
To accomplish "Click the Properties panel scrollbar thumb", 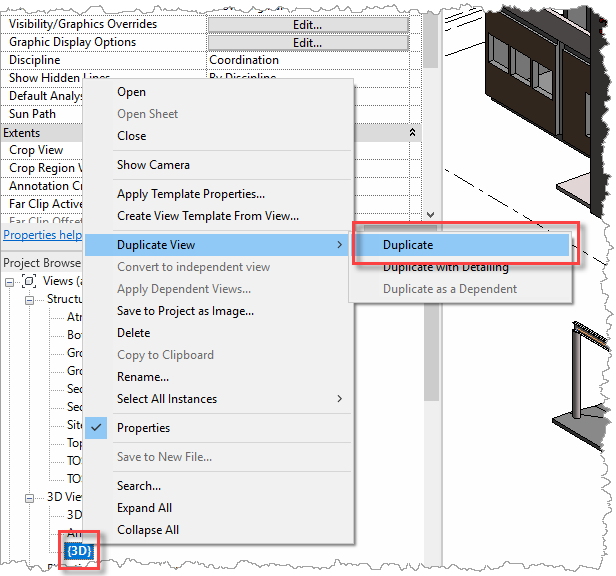I will point(431,41).
